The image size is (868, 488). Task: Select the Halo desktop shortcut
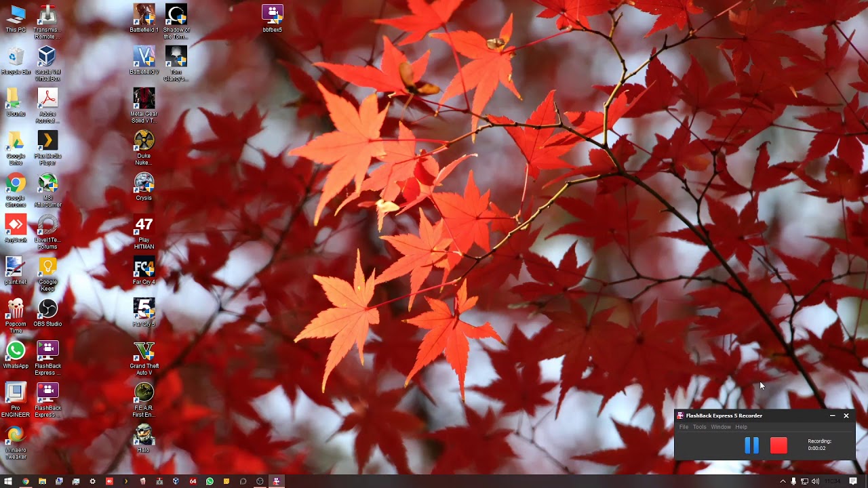click(x=143, y=439)
